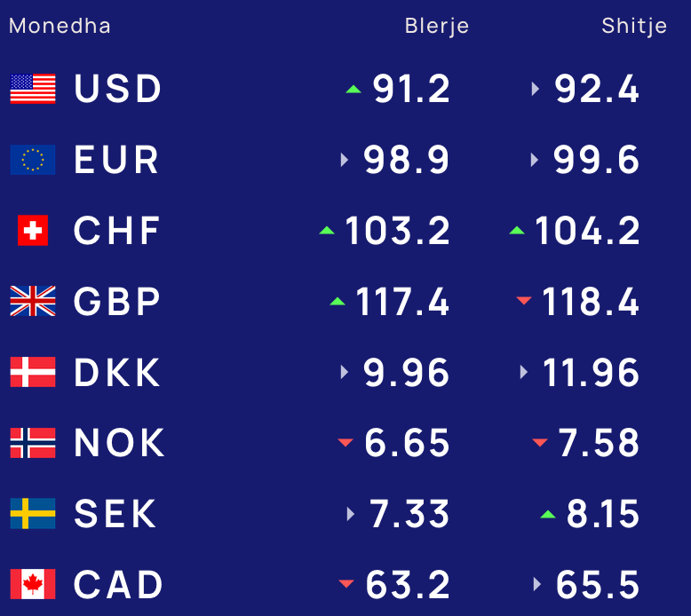Viewport: 691px width, 616px height.
Task: Click the Norway flag icon
Action: click(x=33, y=443)
